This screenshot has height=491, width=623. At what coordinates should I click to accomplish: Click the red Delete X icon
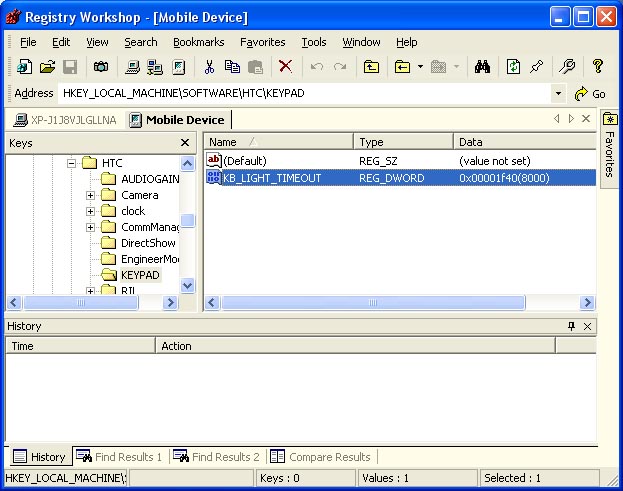[x=285, y=67]
